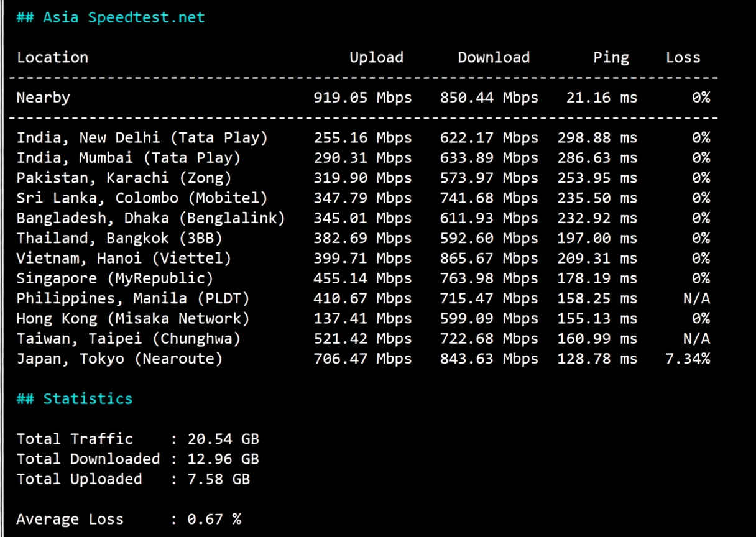Click 'Hong Kong (Misaka Network)' row label
This screenshot has height=537, width=756.
133,319
